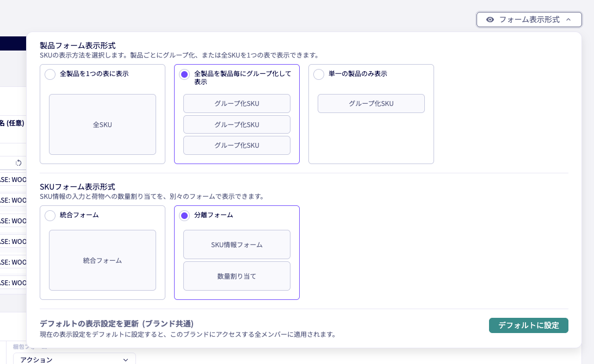Click the デフォルトに設定 button
This screenshot has height=364, width=594.
(x=528, y=325)
